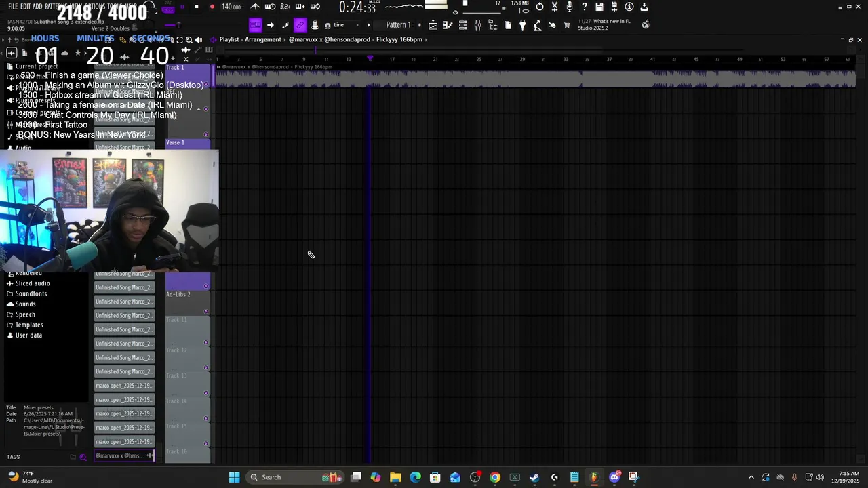Open project info icon

[629, 7]
